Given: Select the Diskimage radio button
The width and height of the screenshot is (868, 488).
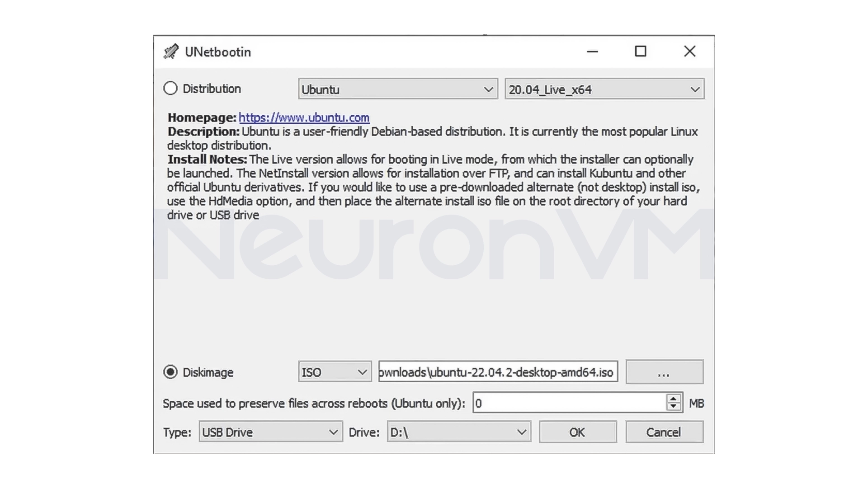Looking at the screenshot, I should (170, 372).
